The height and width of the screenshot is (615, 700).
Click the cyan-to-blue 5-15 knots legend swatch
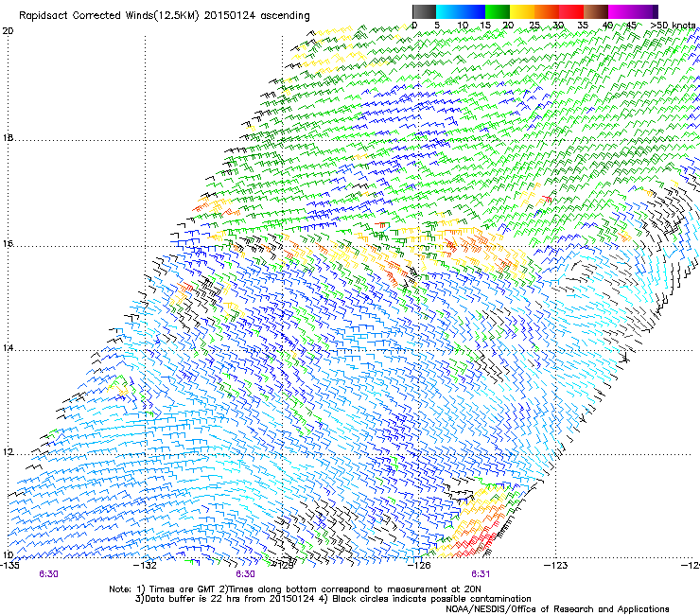[461, 11]
